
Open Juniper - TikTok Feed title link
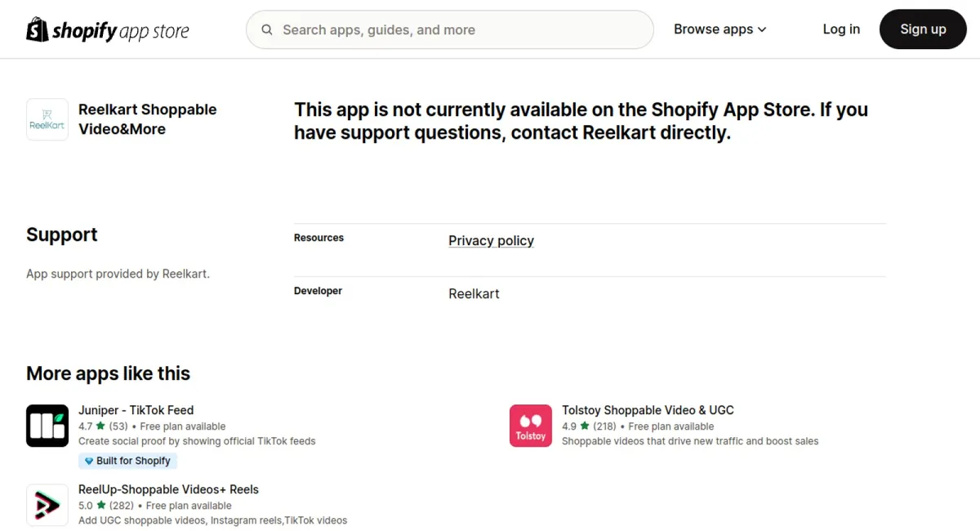136,410
